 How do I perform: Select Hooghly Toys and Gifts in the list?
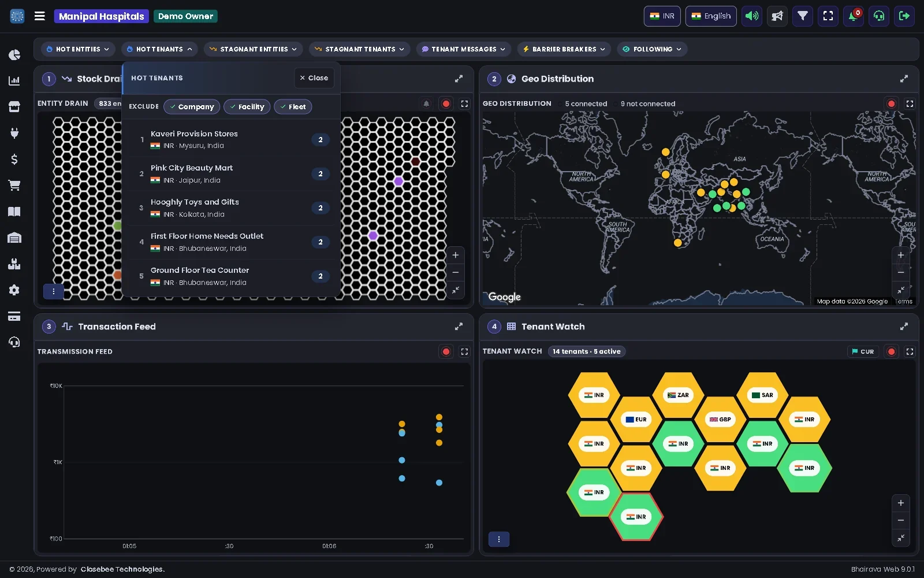coord(231,208)
